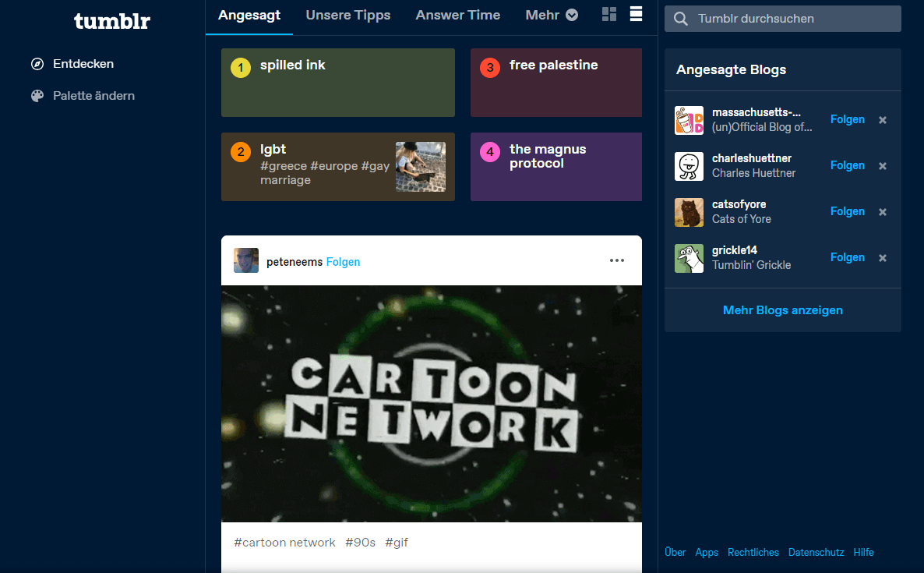Open the Apps footer link

707,553
